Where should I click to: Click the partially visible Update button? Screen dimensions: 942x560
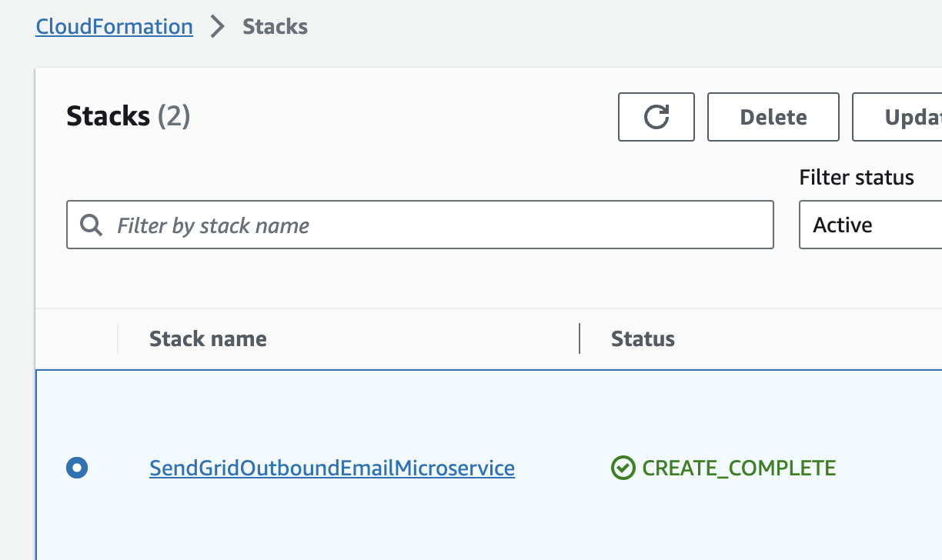pos(897,117)
